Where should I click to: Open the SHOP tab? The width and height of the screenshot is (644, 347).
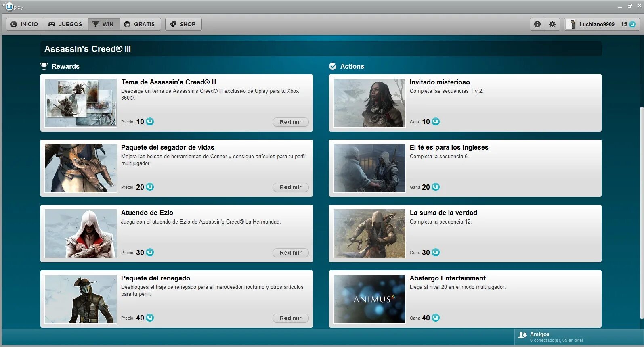(183, 24)
